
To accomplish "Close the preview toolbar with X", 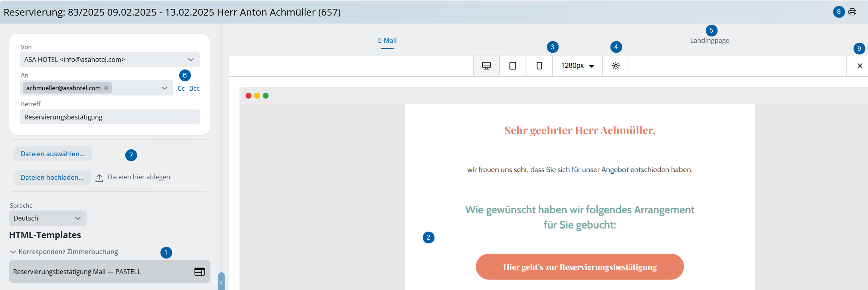I will [x=860, y=66].
